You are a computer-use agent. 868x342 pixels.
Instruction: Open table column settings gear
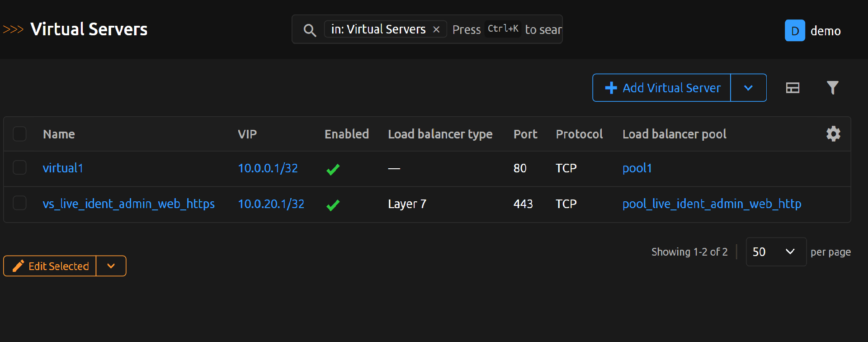(x=833, y=134)
